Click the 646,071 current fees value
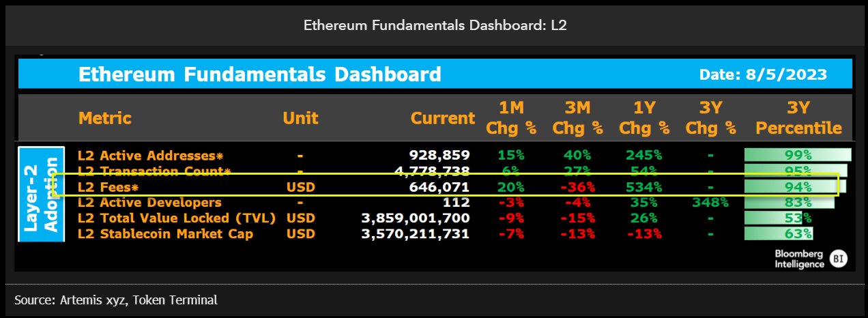Image resolution: width=868 pixels, height=318 pixels. pos(442,187)
